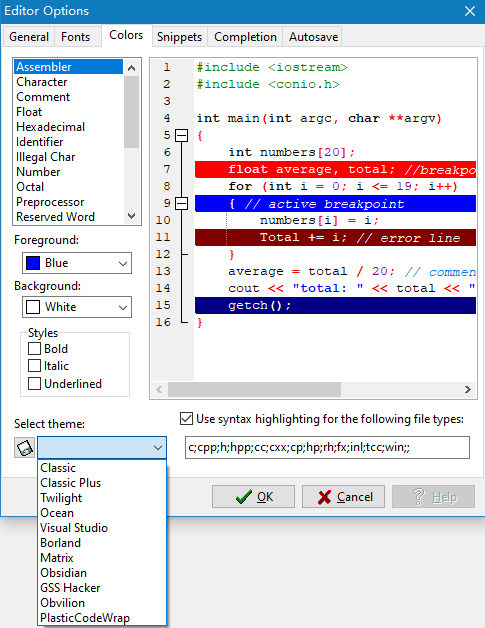Open the Completion tab
Viewport: 485px width, 628px height.
coord(245,37)
